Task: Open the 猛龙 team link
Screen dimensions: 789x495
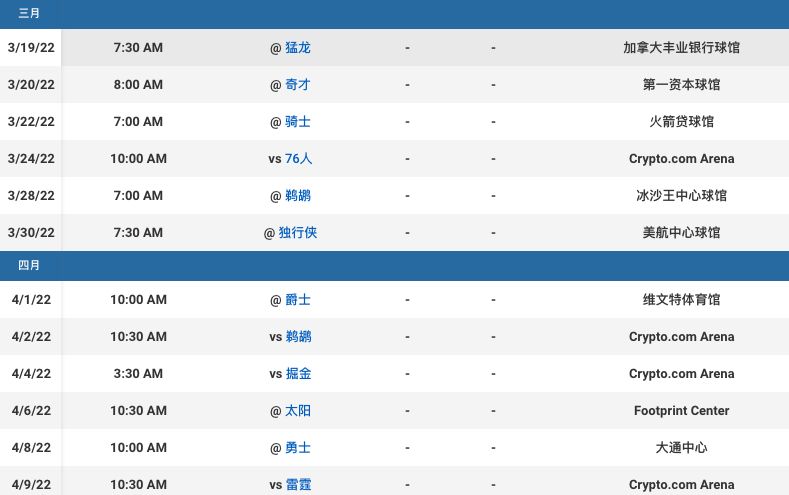Action: tap(298, 47)
